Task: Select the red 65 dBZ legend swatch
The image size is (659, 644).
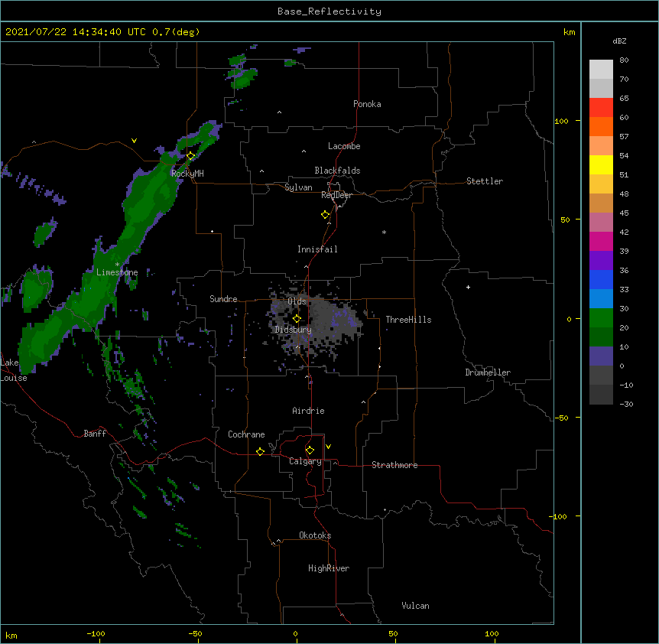Action: [601, 107]
